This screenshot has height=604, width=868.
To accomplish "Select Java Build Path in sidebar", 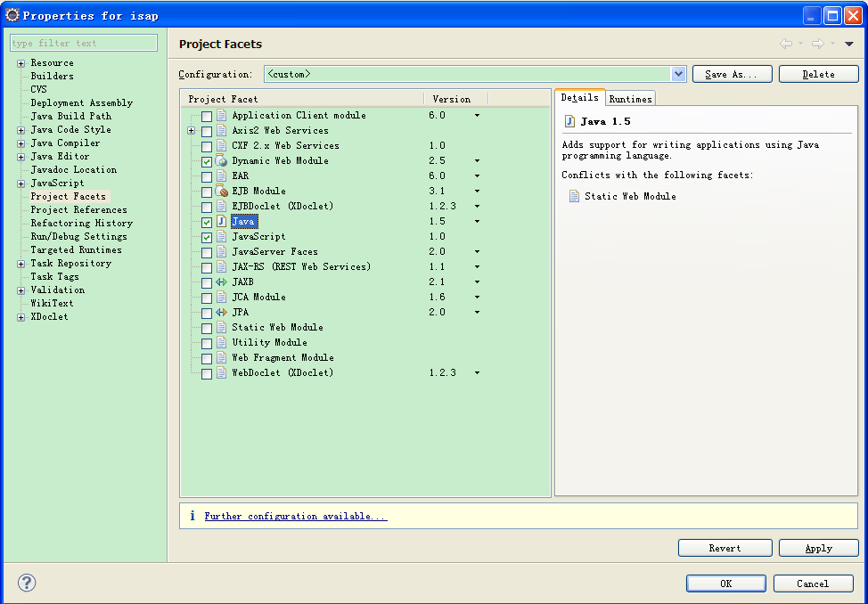I will [x=70, y=116].
